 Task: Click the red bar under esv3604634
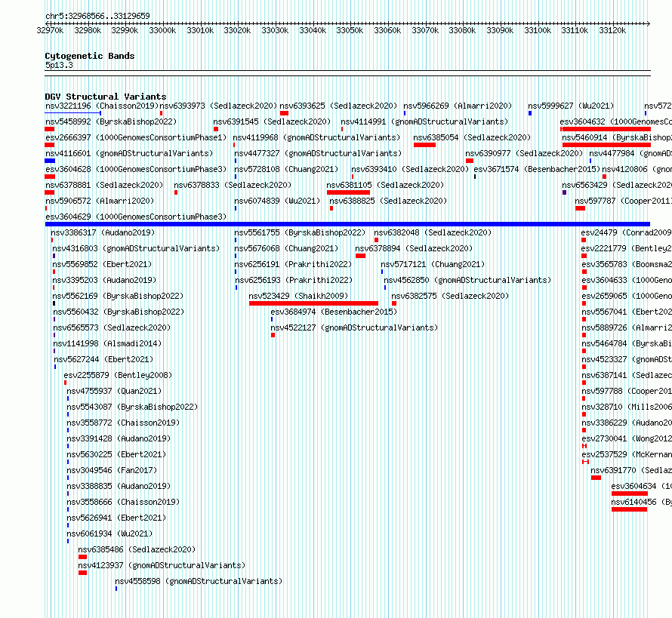pos(630,493)
